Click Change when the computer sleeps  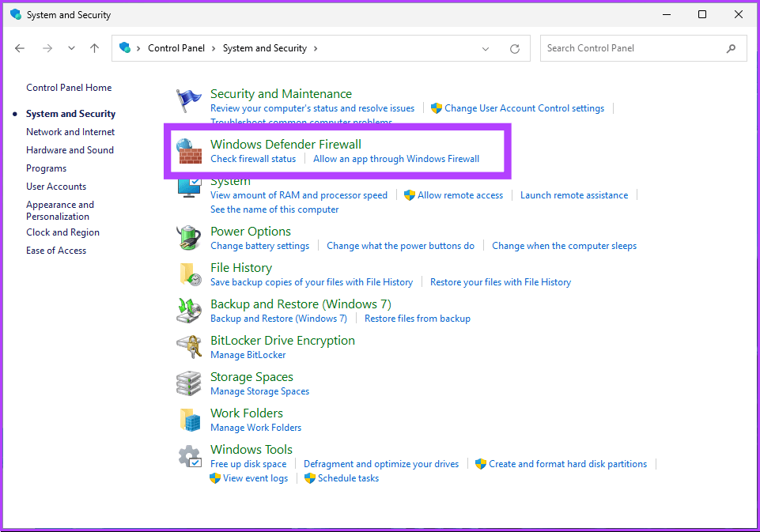(564, 246)
